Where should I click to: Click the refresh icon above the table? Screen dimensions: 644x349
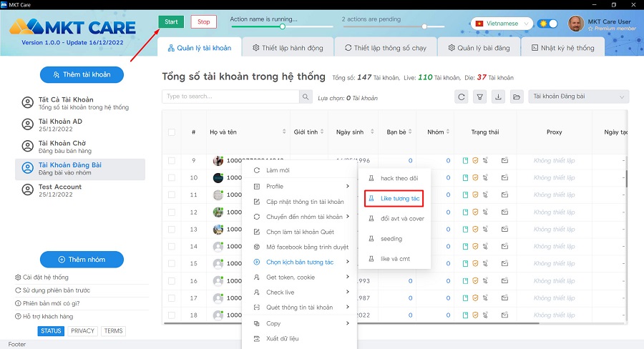click(462, 97)
